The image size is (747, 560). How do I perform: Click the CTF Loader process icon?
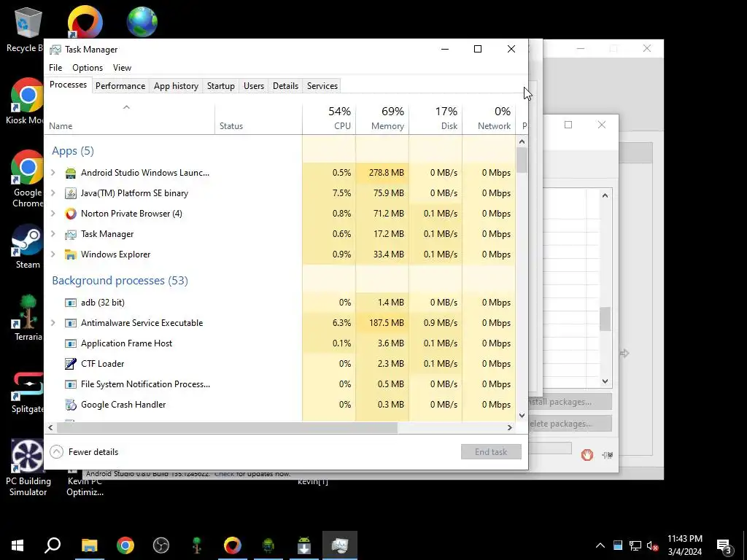point(71,364)
